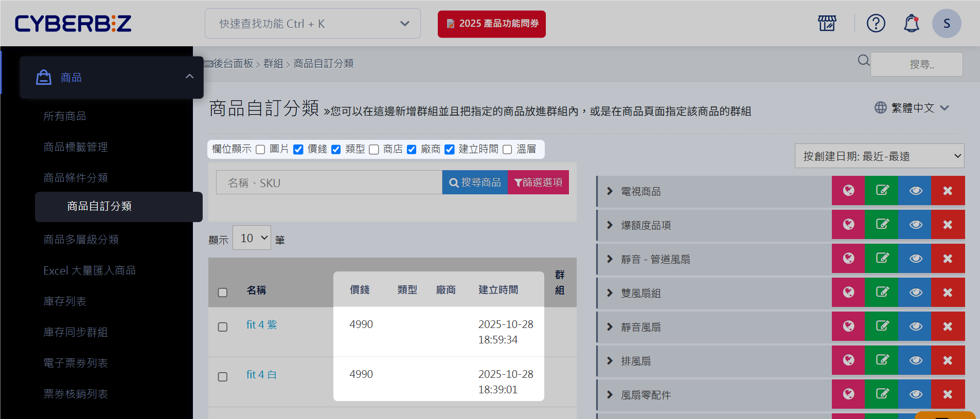Click the 搜尋商品 button
This screenshot has height=419, width=980.
(475, 183)
